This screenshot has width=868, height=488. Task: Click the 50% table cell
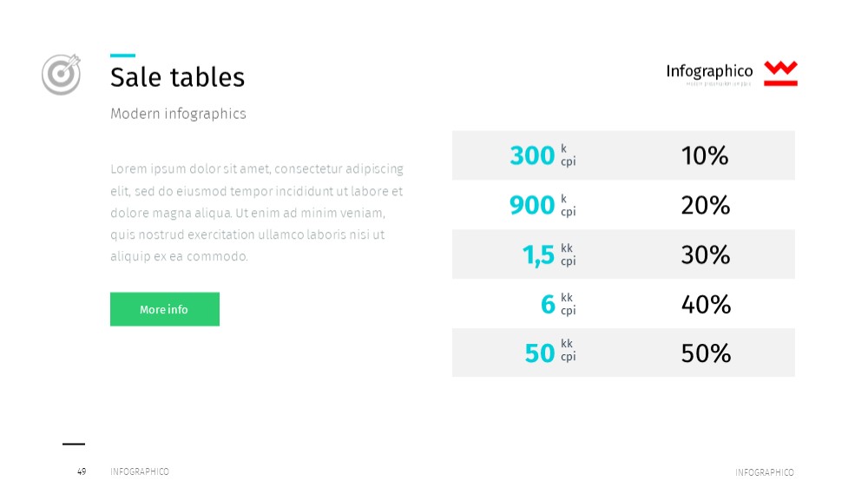[706, 353]
